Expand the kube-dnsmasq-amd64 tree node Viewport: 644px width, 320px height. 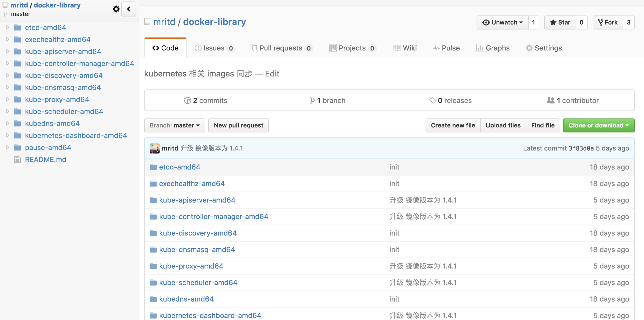(x=8, y=87)
